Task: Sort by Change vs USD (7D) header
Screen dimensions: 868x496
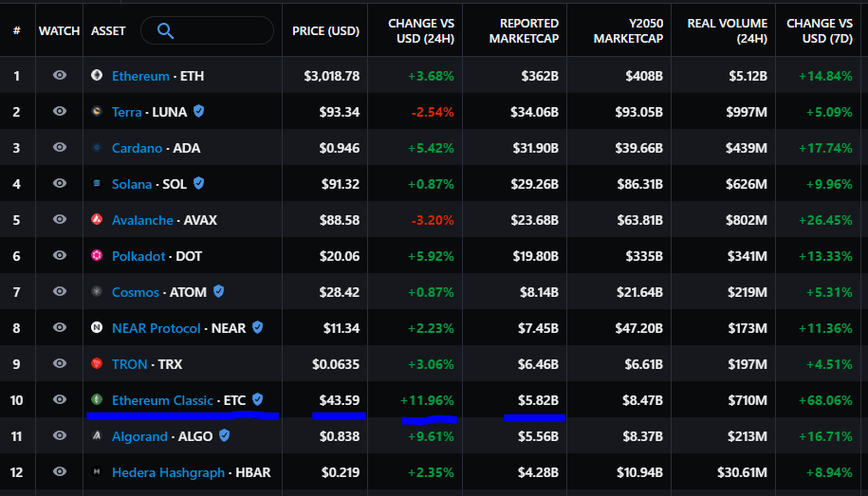Action: pyautogui.click(x=820, y=31)
